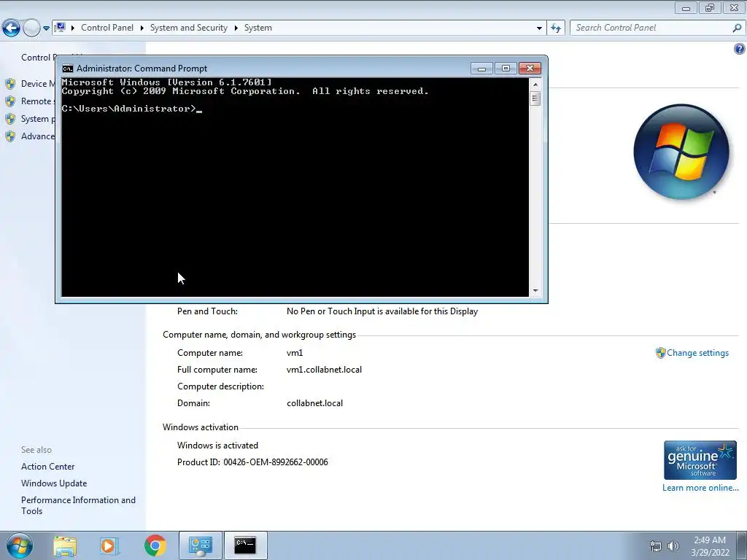Click the Command Prompt scroll down arrow
Image resolution: width=747 pixels, height=560 pixels.
[x=535, y=290]
